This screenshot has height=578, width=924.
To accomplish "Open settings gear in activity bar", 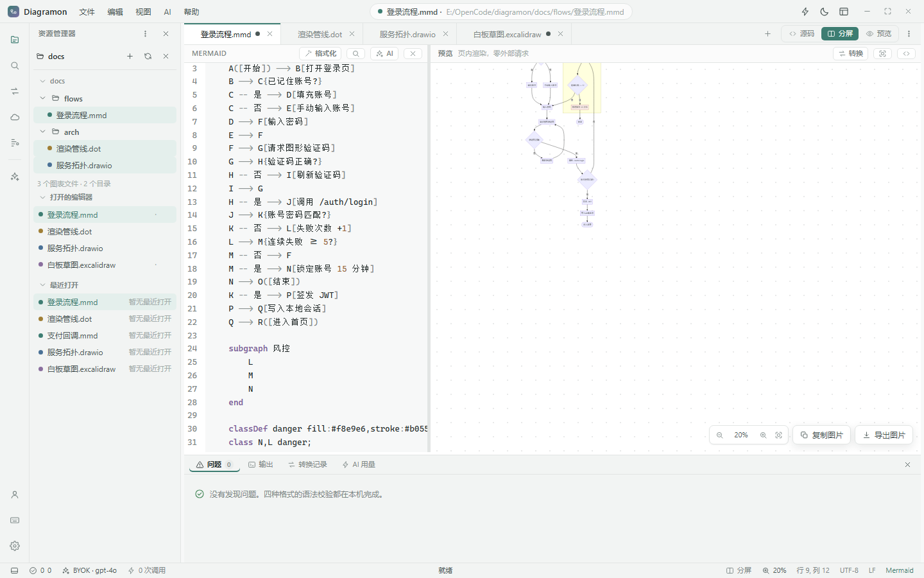I will pos(15,546).
